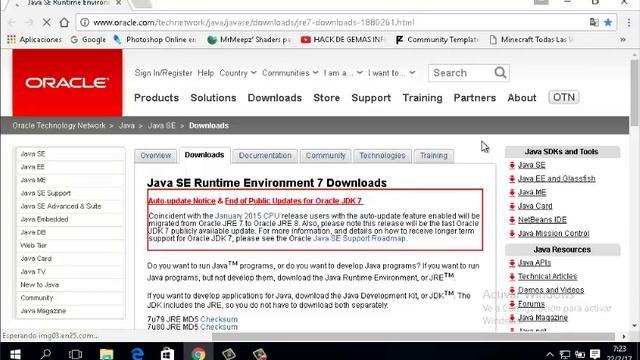Open the Solutions menu
This screenshot has width=640, height=360.
[213, 98]
